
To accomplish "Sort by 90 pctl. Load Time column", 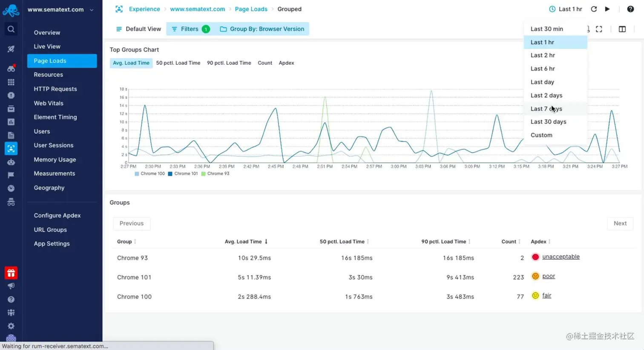I will [446, 242].
